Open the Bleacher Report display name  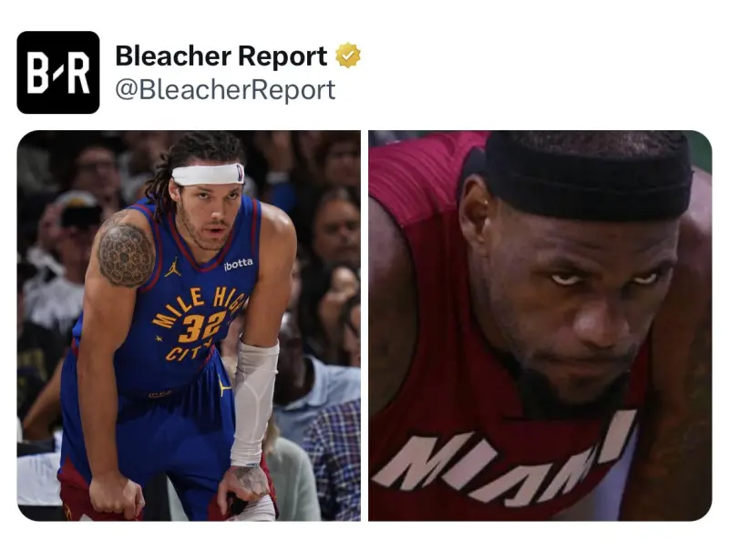[221, 56]
